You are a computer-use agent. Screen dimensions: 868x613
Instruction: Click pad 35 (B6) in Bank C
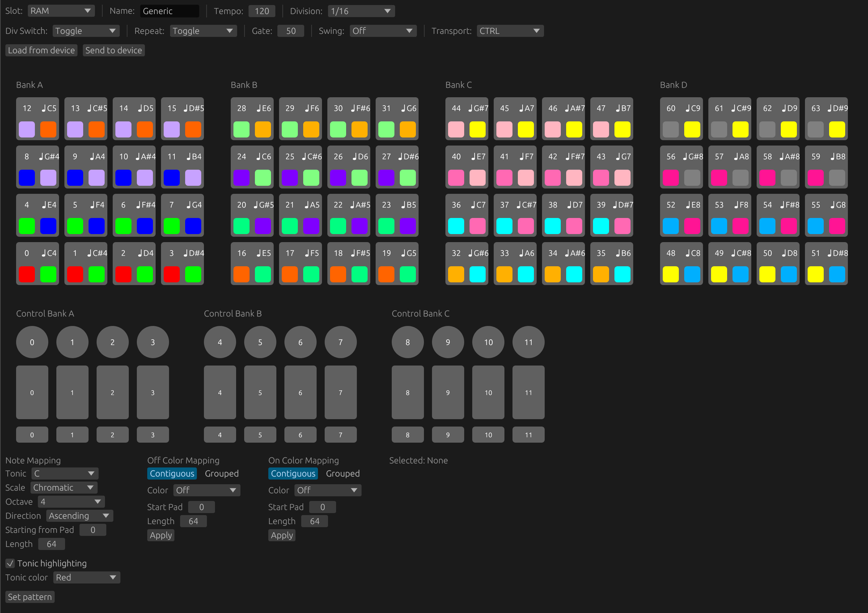click(612, 264)
